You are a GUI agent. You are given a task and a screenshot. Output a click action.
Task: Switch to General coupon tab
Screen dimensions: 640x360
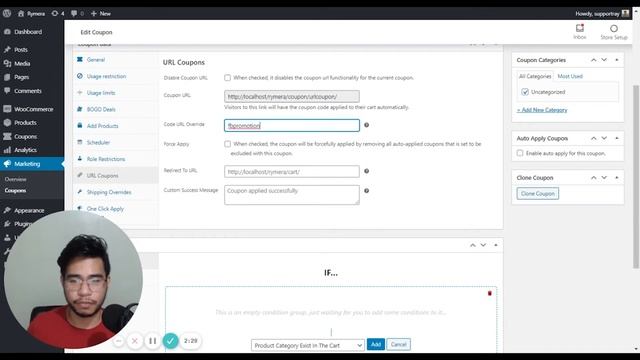tap(96, 60)
